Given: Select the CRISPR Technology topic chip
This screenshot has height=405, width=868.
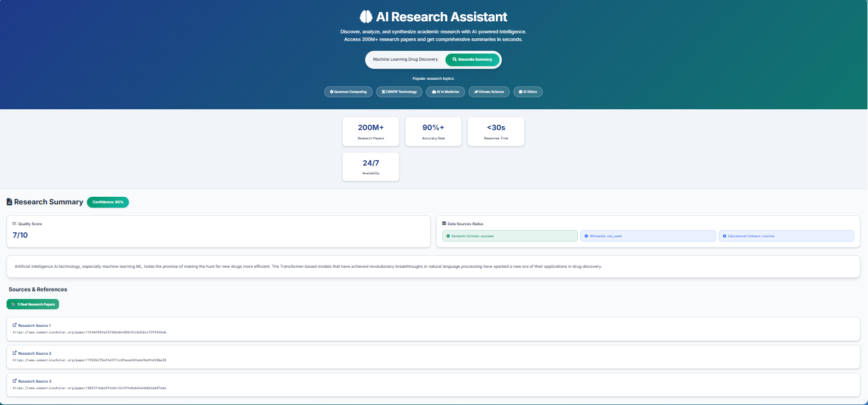Looking at the screenshot, I should [399, 92].
